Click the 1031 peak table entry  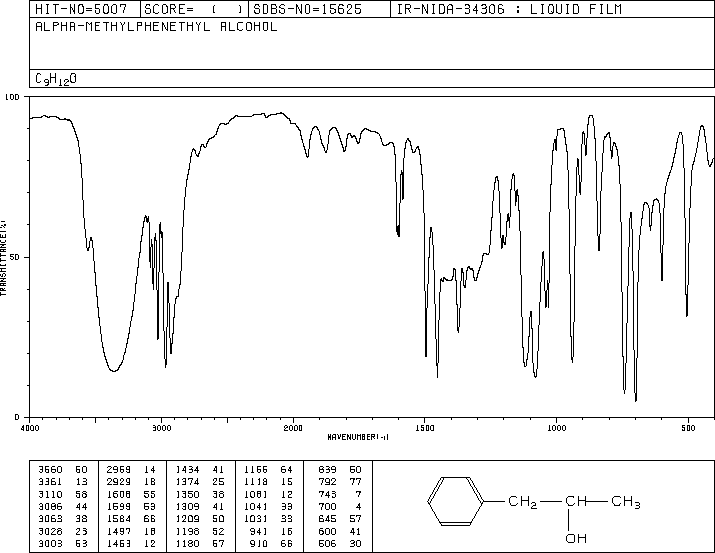click(x=256, y=519)
